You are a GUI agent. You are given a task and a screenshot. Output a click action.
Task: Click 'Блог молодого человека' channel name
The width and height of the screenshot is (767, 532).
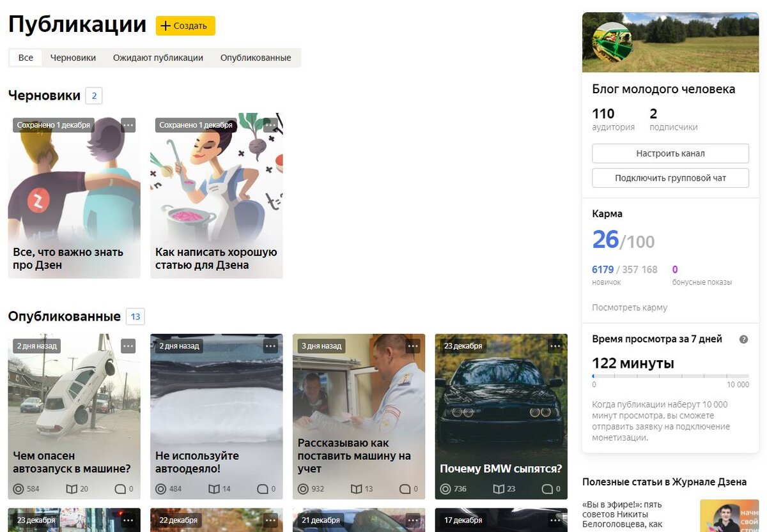pyautogui.click(x=663, y=89)
